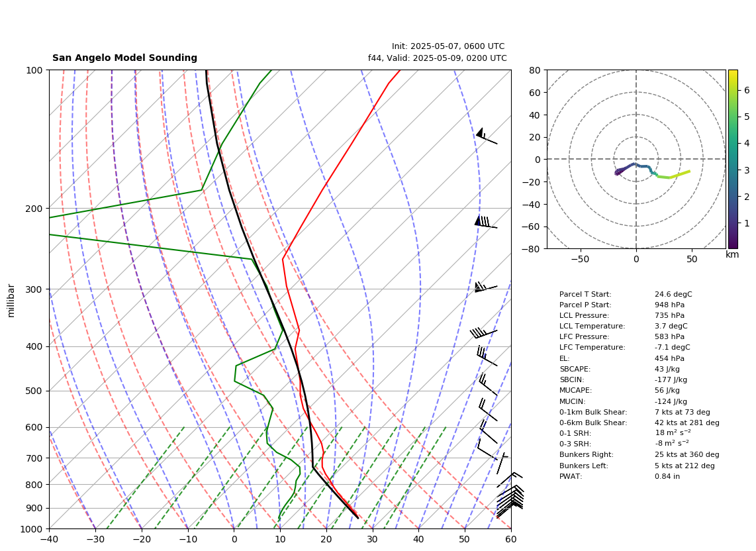Click the "0-3 SRH:" label

(575, 444)
